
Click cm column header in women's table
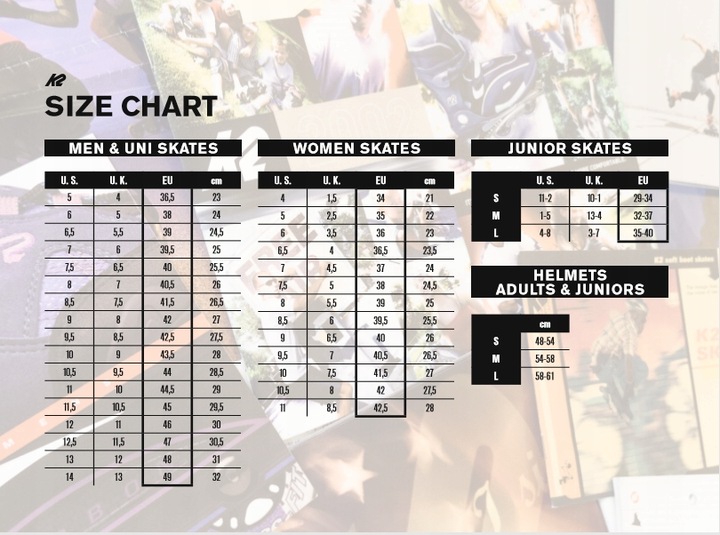point(429,180)
